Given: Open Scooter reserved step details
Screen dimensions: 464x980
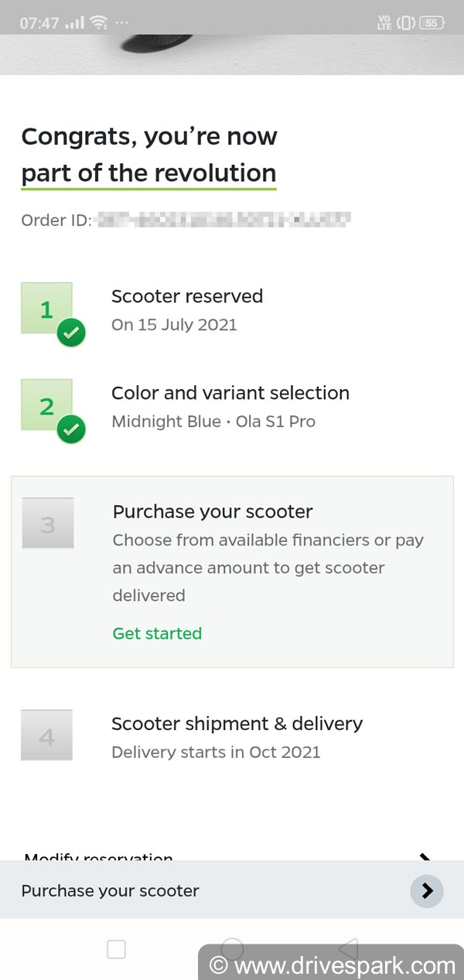Looking at the screenshot, I should [x=187, y=296].
